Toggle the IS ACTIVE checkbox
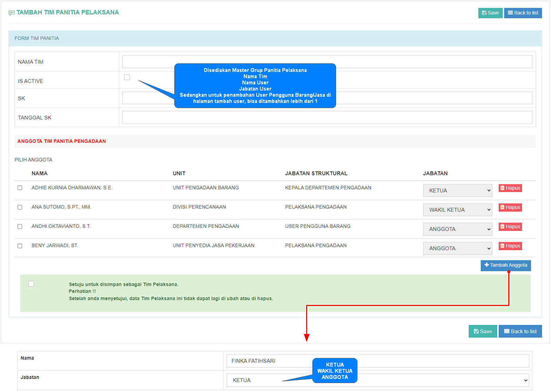This screenshot has width=551, height=392. click(x=127, y=77)
